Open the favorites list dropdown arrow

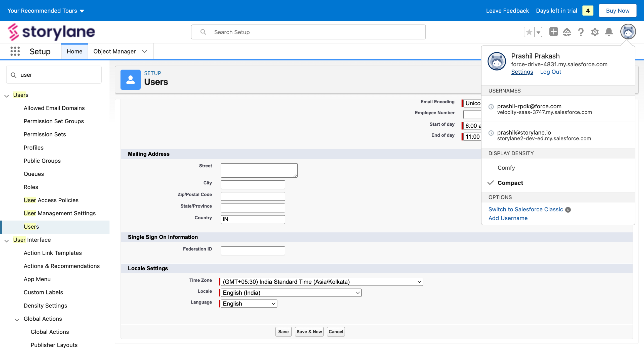pos(538,32)
